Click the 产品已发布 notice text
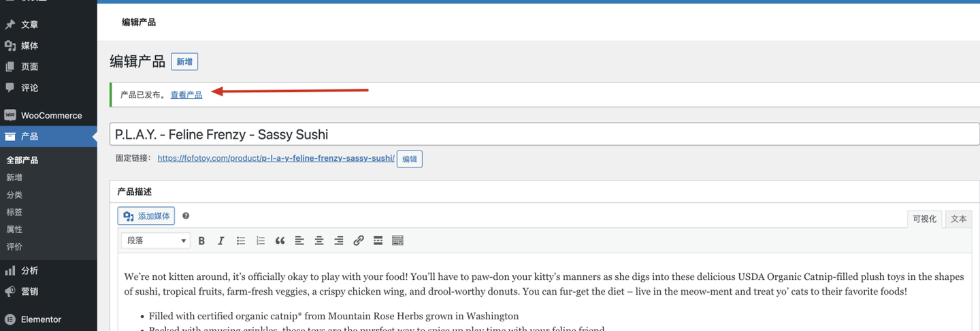This screenshot has width=980, height=331. click(142, 95)
